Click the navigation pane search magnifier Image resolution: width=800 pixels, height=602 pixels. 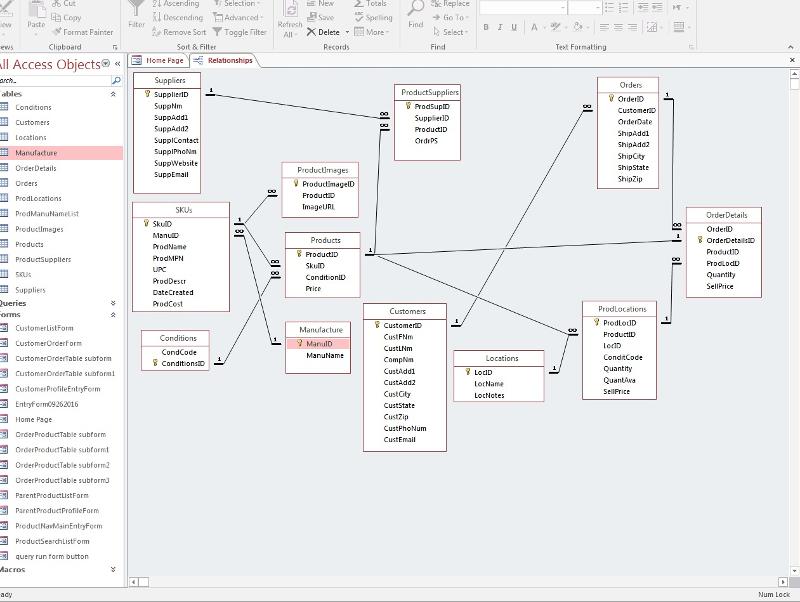pyautogui.click(x=116, y=80)
